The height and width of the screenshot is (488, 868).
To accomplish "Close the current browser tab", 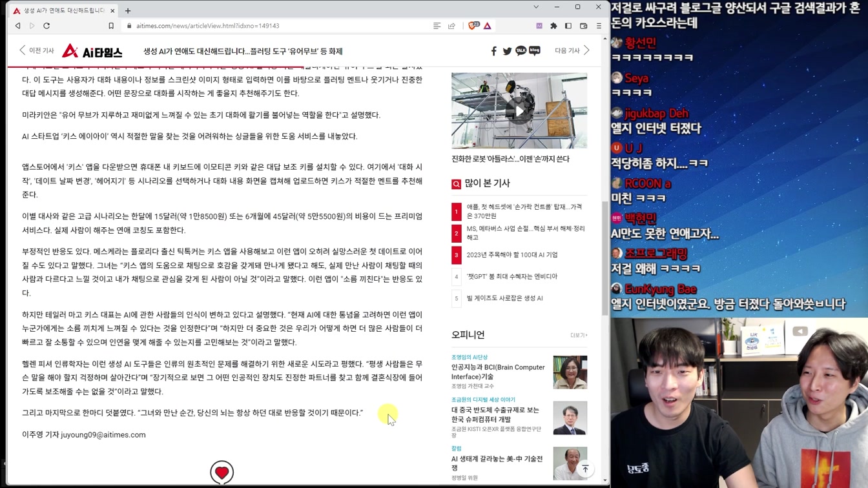I will 112,10.
